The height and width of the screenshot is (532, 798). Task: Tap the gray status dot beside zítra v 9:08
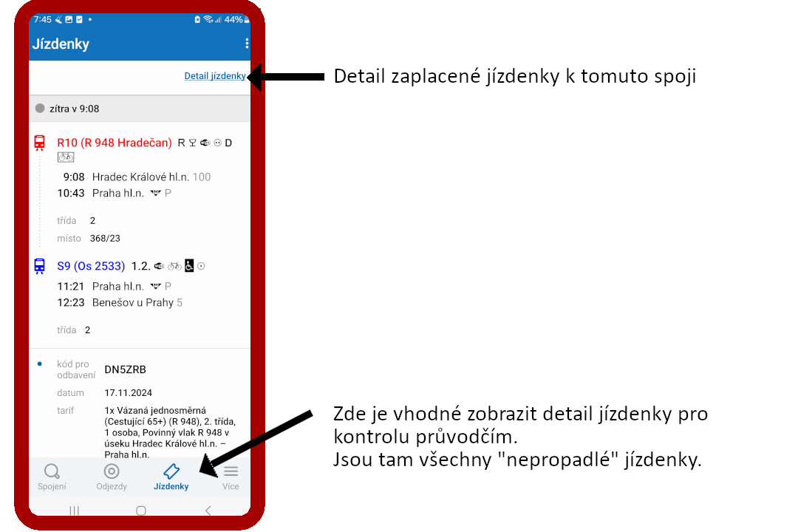[x=40, y=109]
